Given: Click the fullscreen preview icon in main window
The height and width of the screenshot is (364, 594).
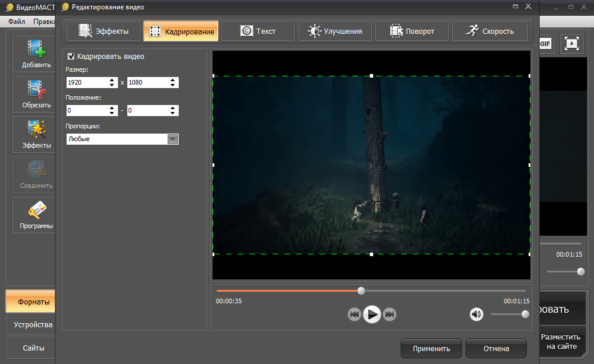Looking at the screenshot, I should point(572,44).
